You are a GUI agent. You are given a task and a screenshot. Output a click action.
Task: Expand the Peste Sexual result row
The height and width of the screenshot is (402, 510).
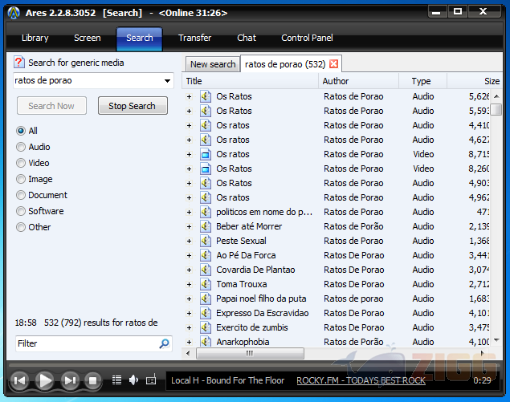coord(189,241)
